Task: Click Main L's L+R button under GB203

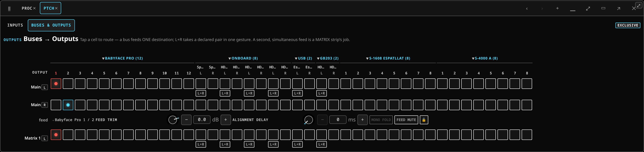Action: (322, 93)
